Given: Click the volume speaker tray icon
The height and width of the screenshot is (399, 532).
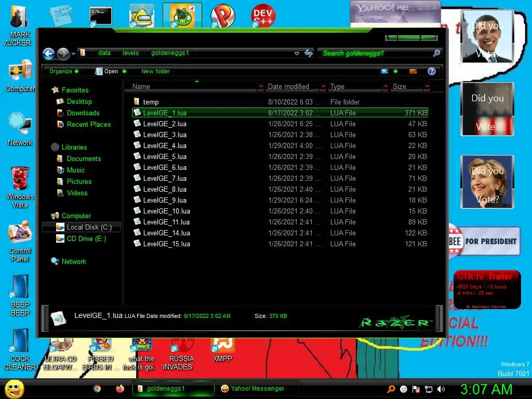Looking at the screenshot, I should tap(441, 389).
